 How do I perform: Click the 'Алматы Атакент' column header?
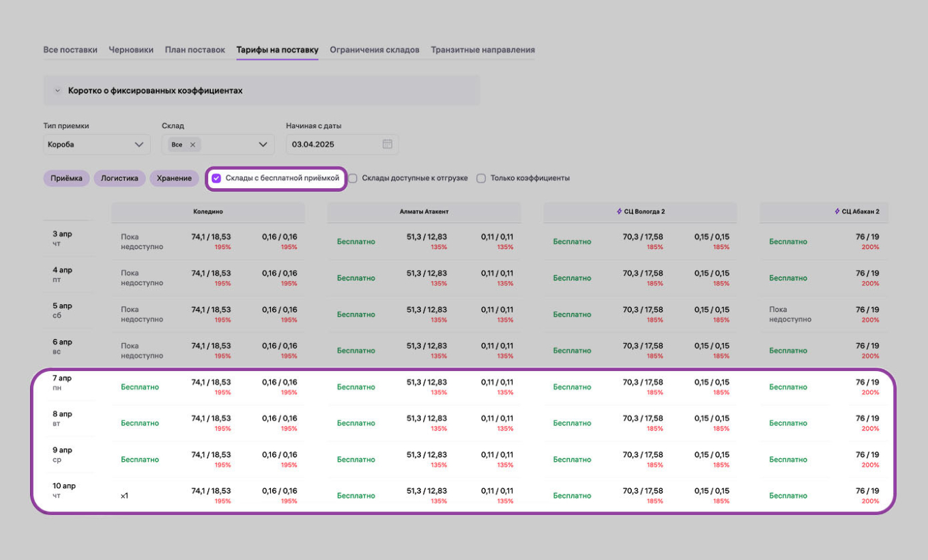pos(424,211)
